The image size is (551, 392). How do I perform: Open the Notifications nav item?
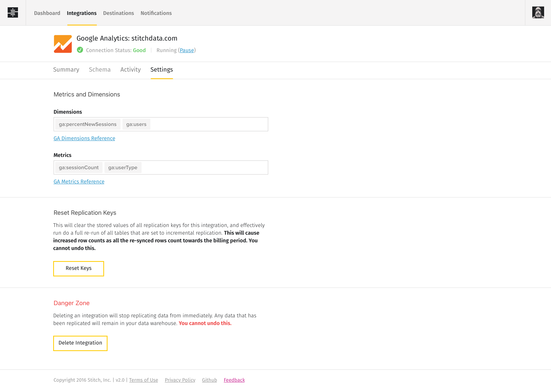[156, 13]
